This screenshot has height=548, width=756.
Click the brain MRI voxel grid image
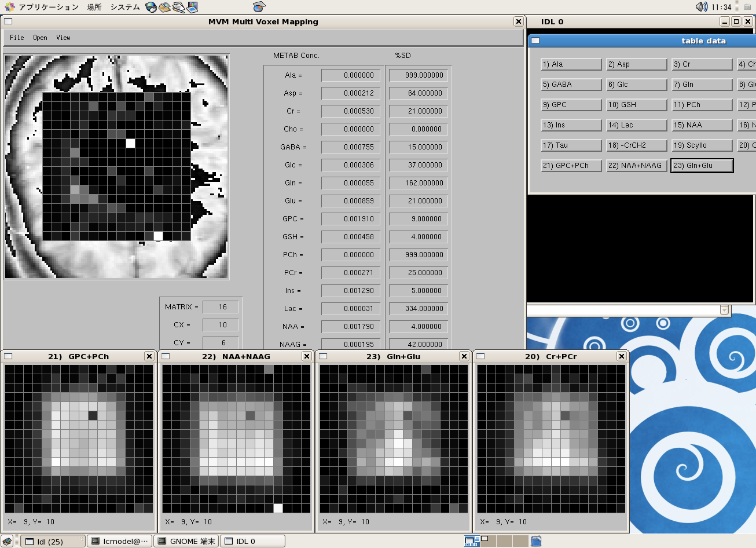coord(116,167)
